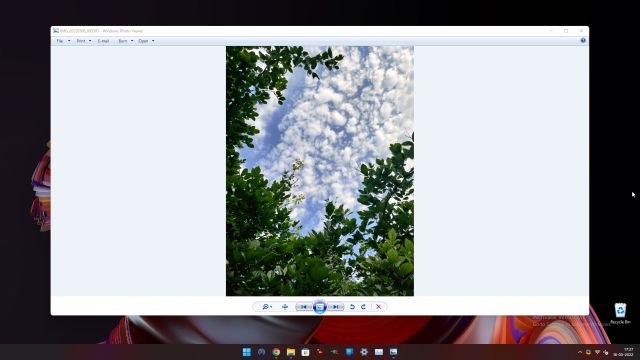Expand the Print menu dropdown arrow
The image size is (640, 360).
click(x=90, y=41)
